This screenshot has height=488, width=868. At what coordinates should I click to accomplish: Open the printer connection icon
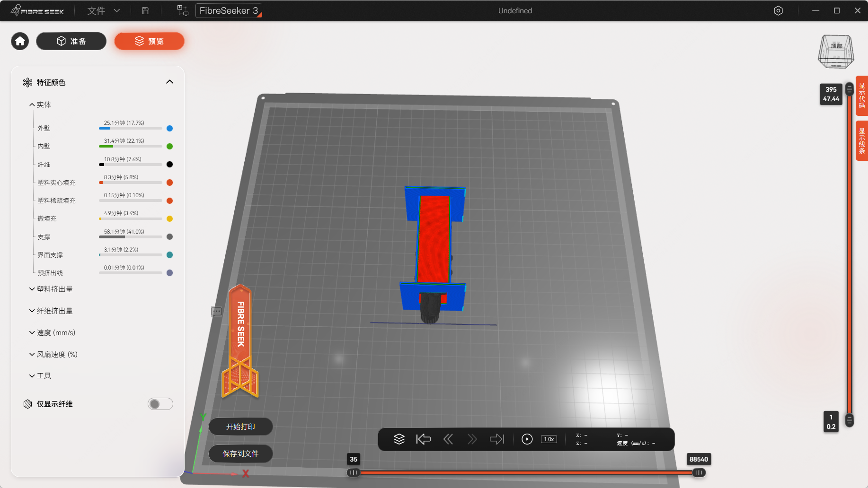point(183,10)
